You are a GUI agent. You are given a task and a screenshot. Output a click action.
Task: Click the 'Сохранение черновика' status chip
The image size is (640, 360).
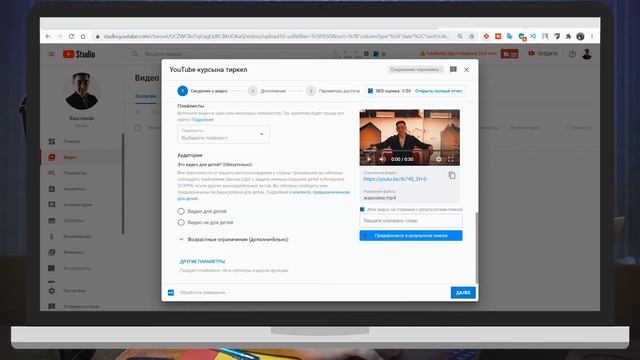click(416, 69)
